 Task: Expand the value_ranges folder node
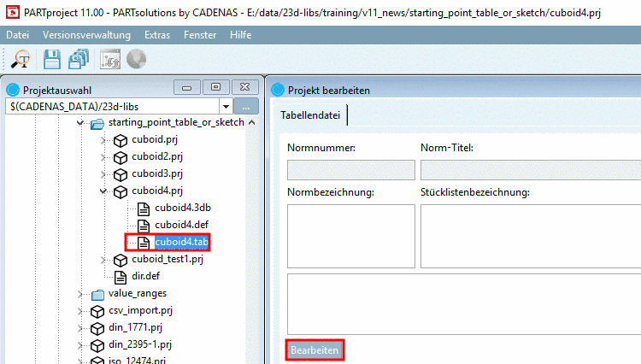pos(80,294)
